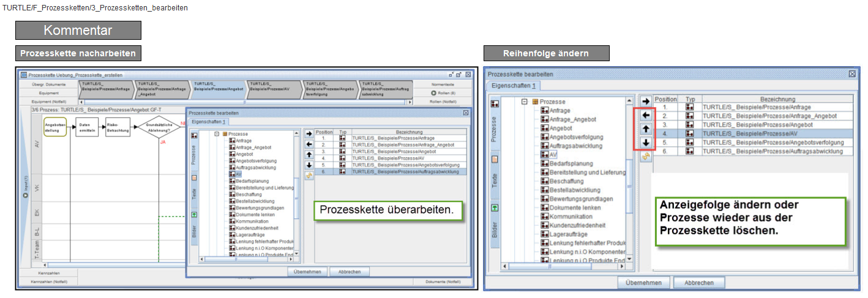The image size is (868, 298).
Task: Click Equipment (Notfall) tab in process window
Action: pos(48,102)
